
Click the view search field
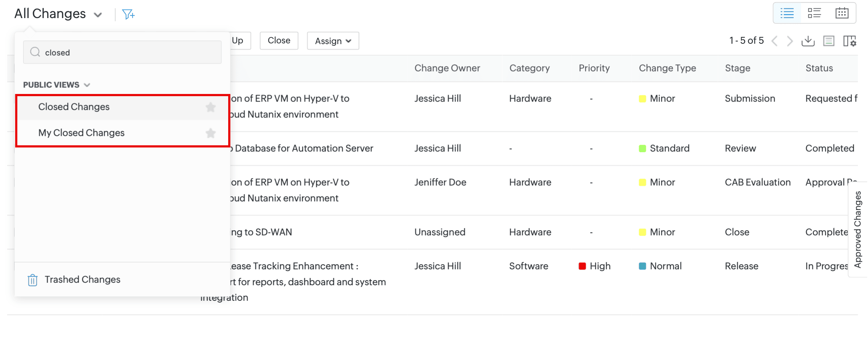tap(123, 53)
